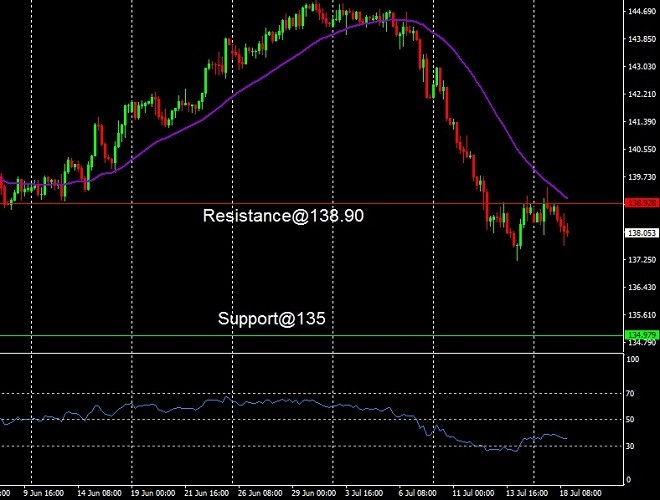Click the 19 Jun 00:00 time label
Screen dimensions: 660x500
click(x=153, y=493)
